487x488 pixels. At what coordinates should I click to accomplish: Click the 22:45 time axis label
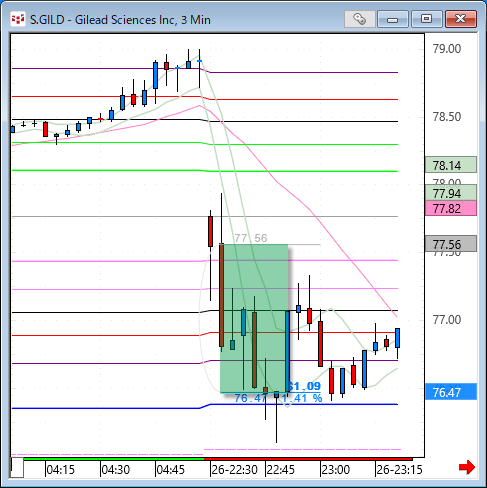click(x=281, y=470)
